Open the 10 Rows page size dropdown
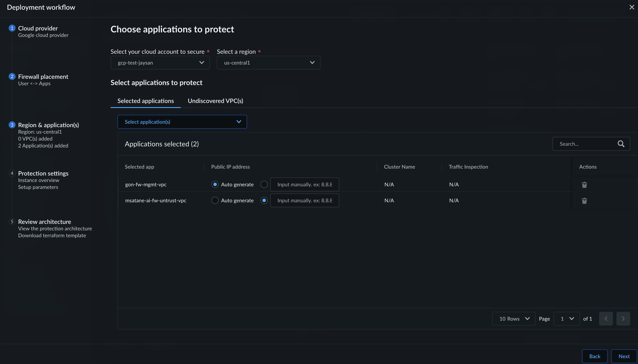This screenshot has width=638, height=364. tap(514, 318)
